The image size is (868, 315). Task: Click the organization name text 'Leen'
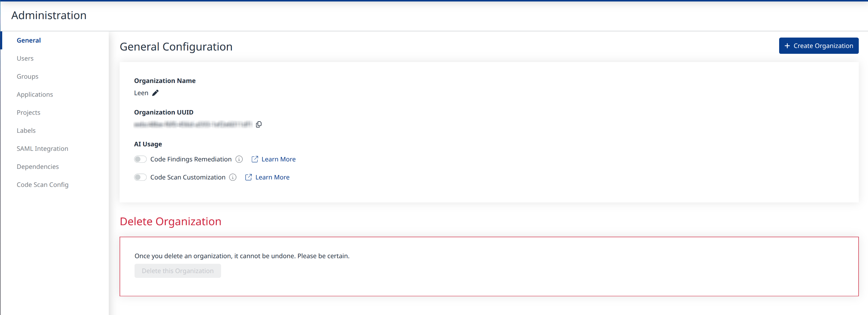pyautogui.click(x=141, y=93)
